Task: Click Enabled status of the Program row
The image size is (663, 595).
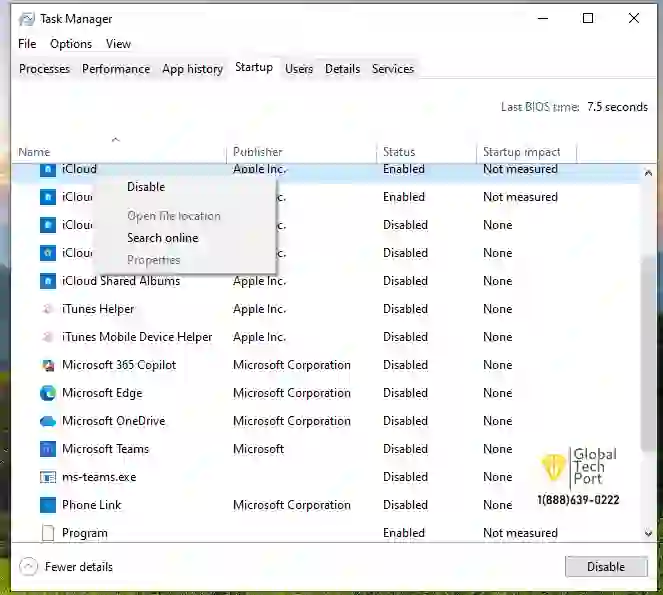Action: click(x=404, y=533)
